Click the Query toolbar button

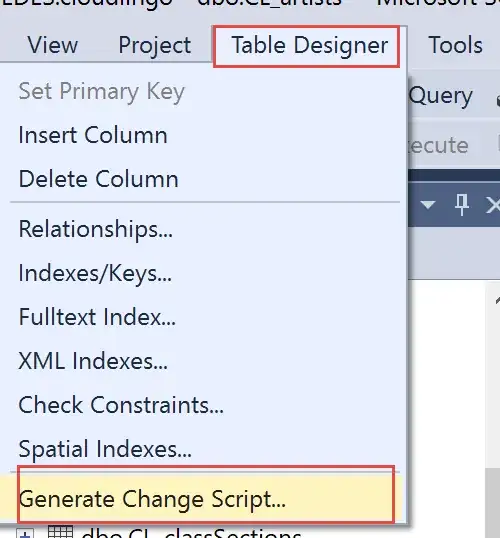[441, 95]
